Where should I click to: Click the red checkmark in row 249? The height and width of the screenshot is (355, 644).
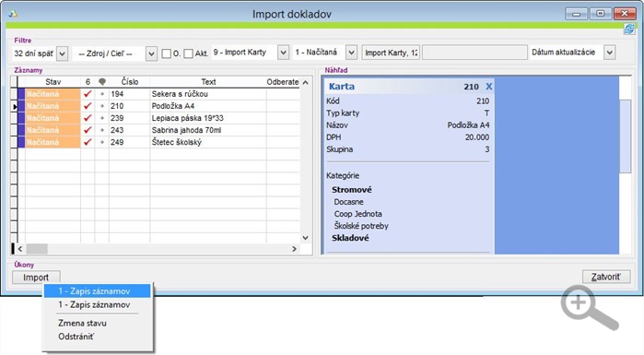[x=88, y=142]
